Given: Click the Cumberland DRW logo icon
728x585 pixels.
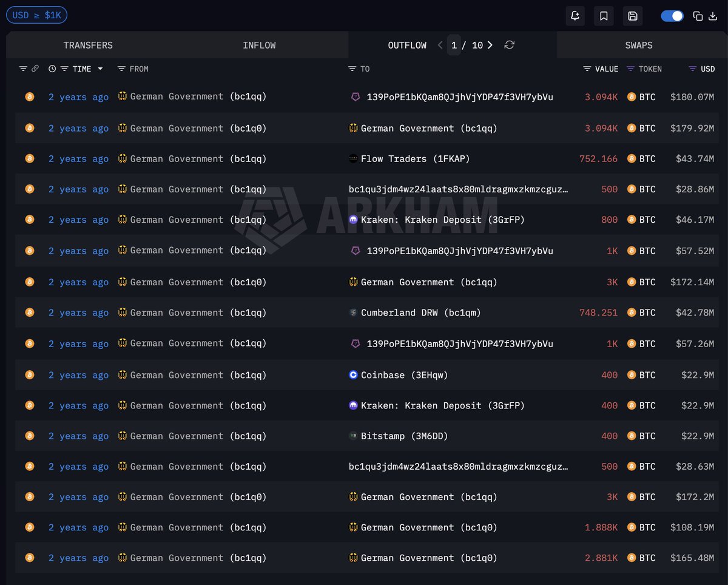Looking at the screenshot, I should point(353,313).
